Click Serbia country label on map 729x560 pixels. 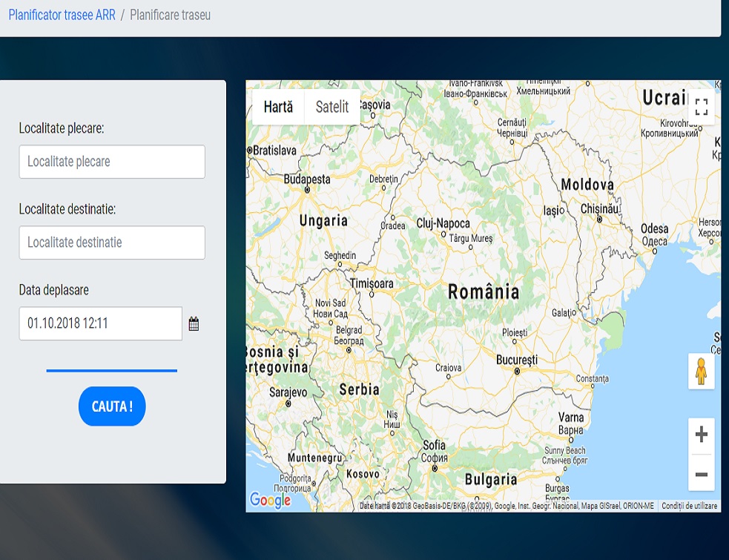(360, 389)
